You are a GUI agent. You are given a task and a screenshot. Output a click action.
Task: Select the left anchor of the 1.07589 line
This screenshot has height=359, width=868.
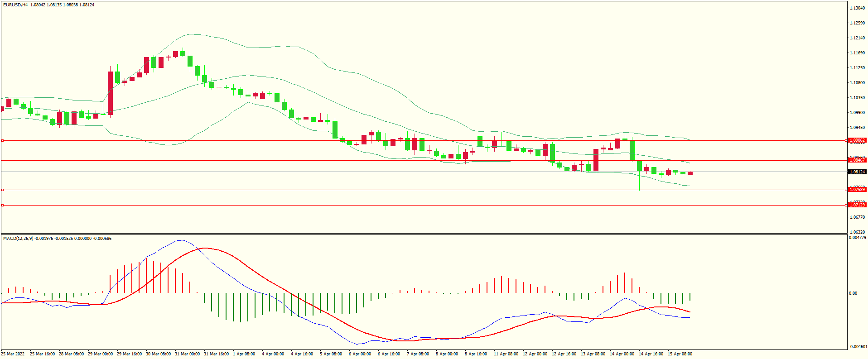2,190
